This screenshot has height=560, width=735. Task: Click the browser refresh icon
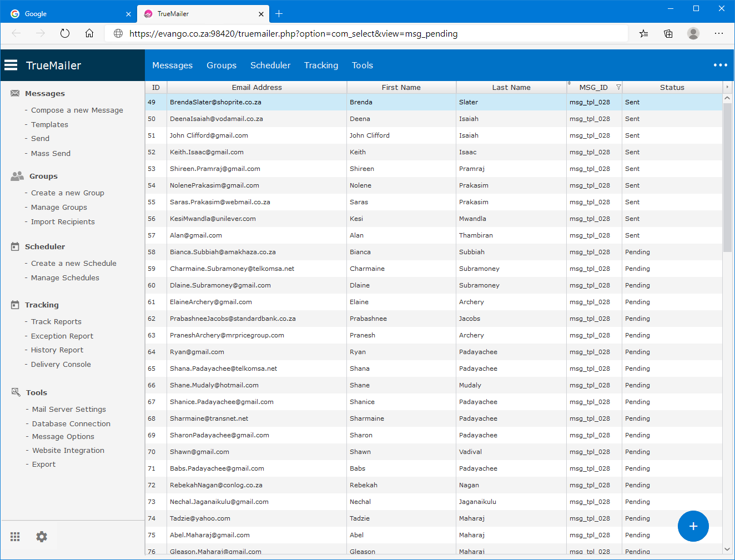[65, 33]
